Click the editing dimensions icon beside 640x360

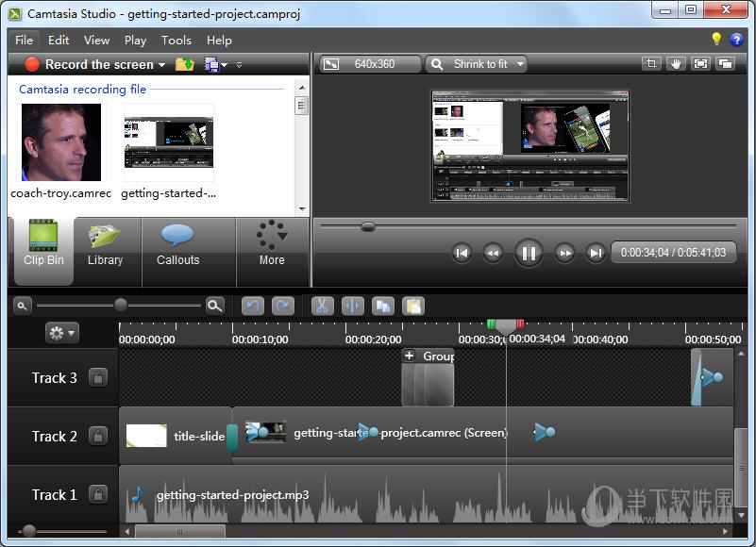coord(331,64)
